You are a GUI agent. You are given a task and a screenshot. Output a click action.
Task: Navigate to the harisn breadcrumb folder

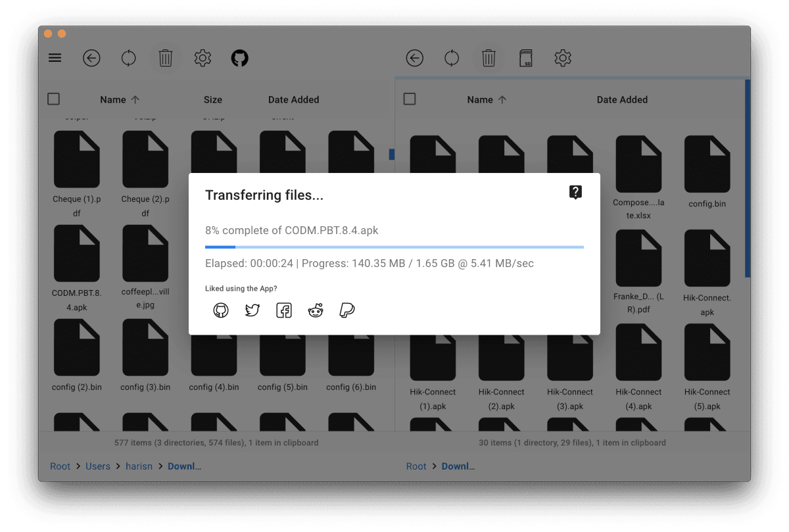[139, 466]
